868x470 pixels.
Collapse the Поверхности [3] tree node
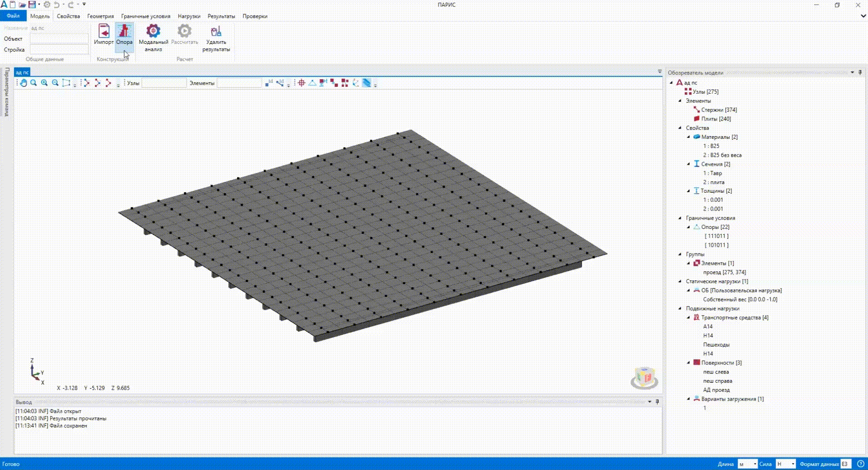pyautogui.click(x=688, y=363)
